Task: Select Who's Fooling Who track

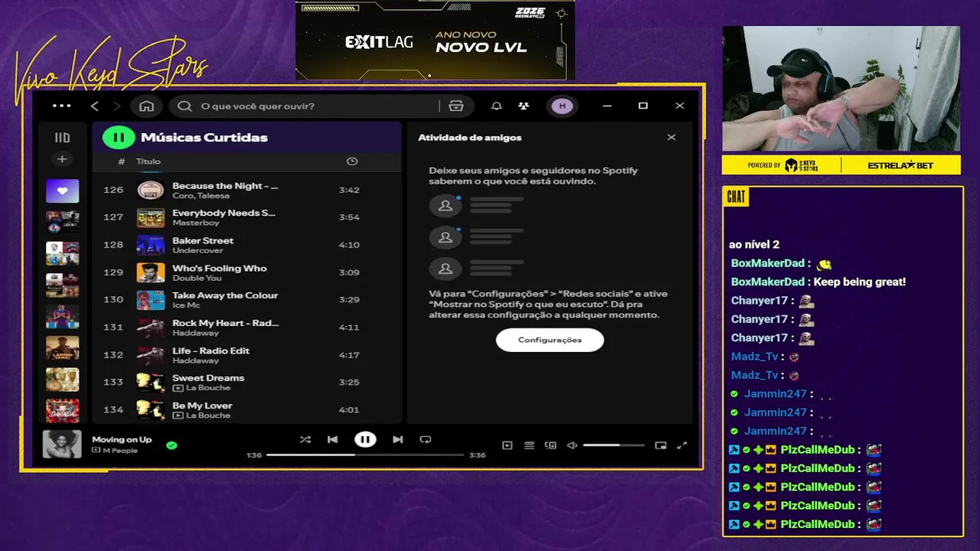Action: pos(247,272)
